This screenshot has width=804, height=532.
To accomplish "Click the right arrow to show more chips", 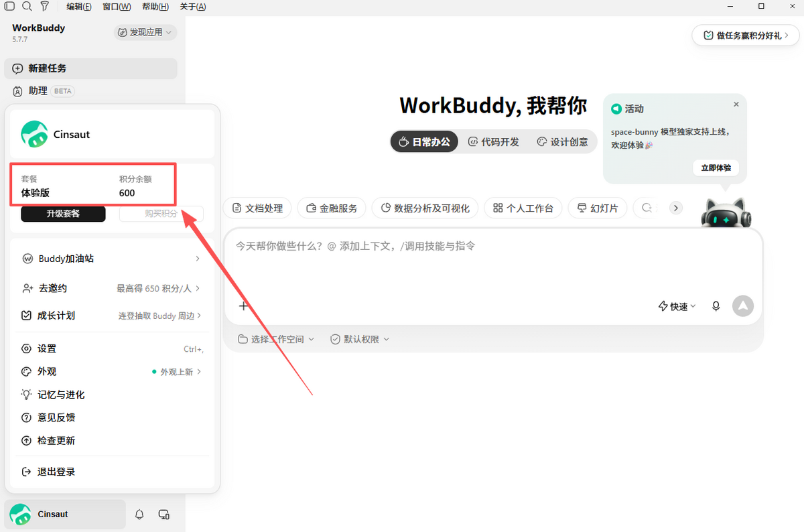I will point(676,208).
